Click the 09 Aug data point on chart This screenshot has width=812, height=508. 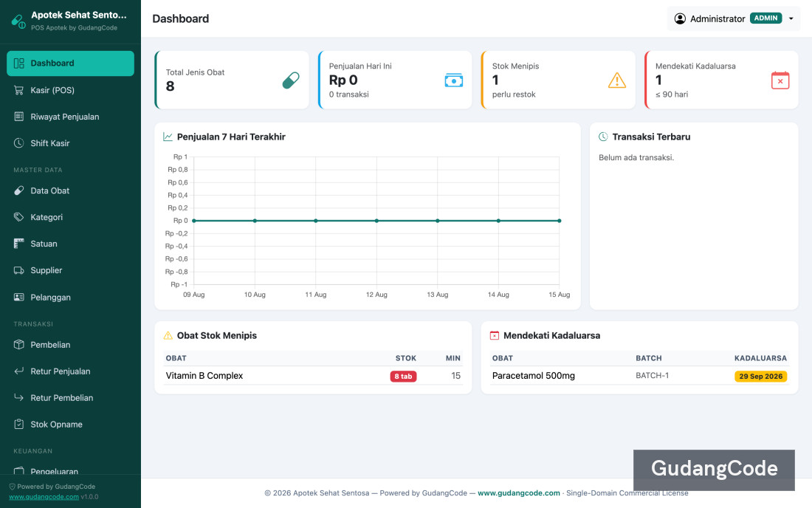(194, 221)
